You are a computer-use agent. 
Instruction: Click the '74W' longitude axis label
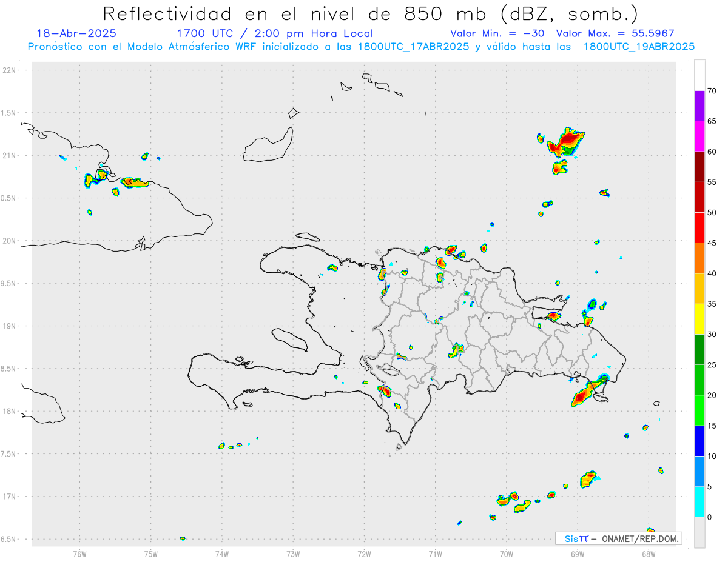point(222,554)
